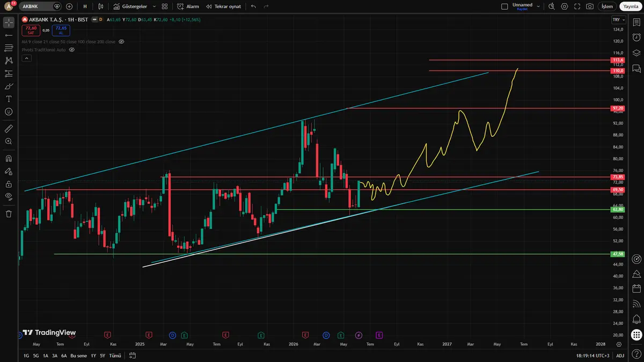
Task: Open the emoji icons tool
Action: tap(8, 112)
